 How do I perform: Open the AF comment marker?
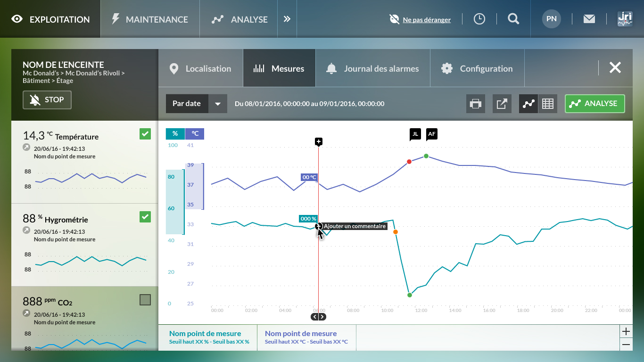click(x=432, y=134)
